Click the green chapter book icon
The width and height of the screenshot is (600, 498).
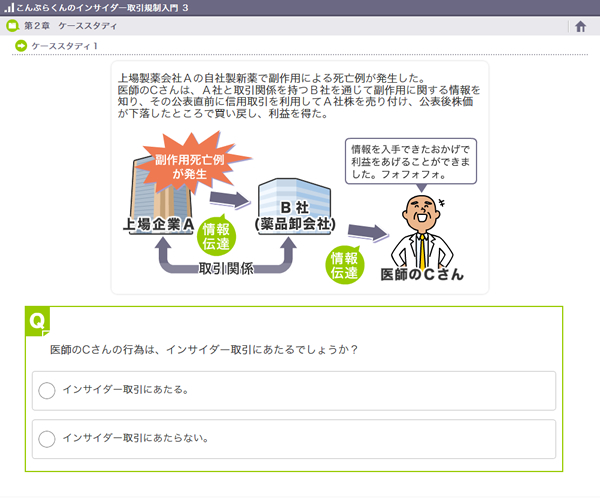point(13,26)
